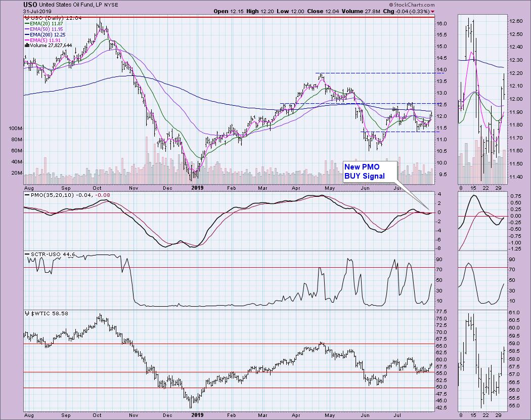Click the 61.0 label on the zoomed WTIC axis
This screenshot has height=420, width=531.
pos(514,312)
